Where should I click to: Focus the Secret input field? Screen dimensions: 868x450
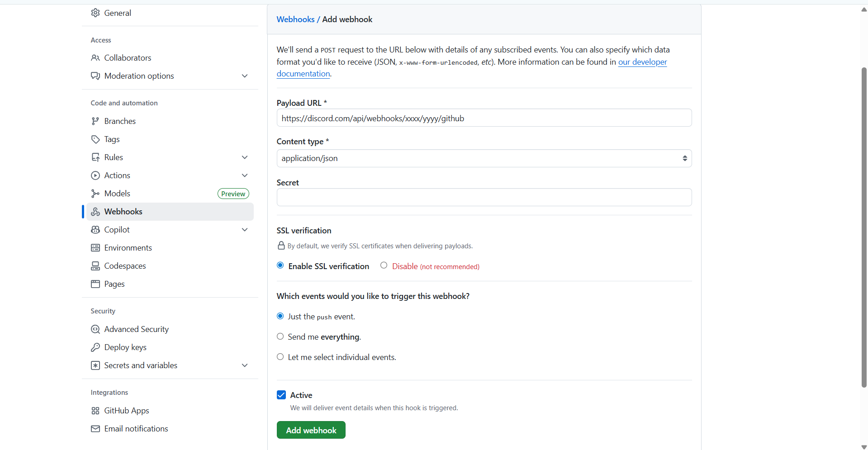484,197
